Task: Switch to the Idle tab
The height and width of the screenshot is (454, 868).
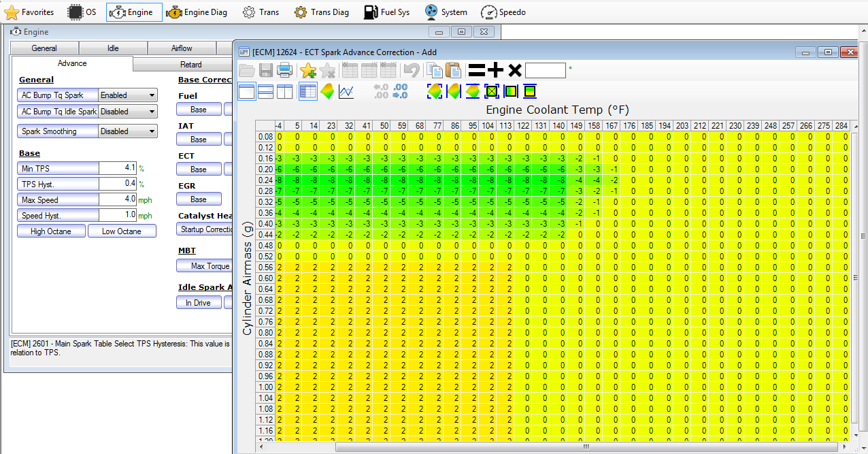Action: 113,48
